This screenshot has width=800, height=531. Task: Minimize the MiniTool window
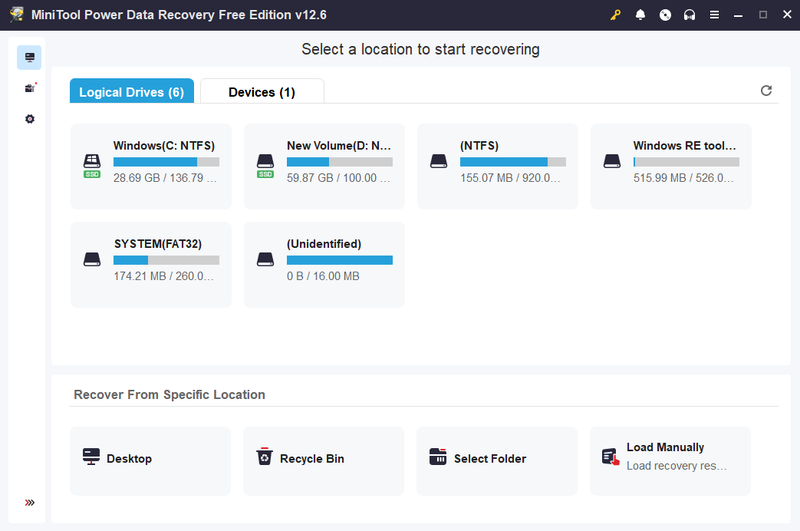click(x=738, y=15)
